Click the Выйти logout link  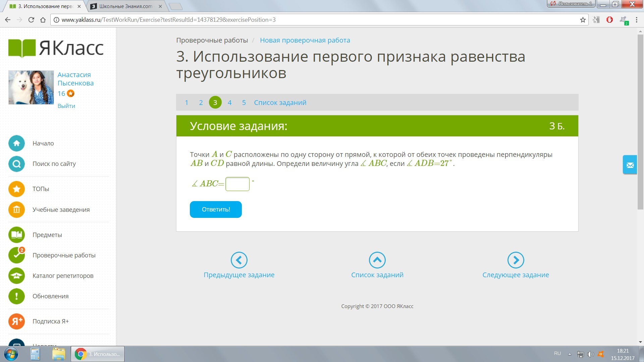[66, 106]
